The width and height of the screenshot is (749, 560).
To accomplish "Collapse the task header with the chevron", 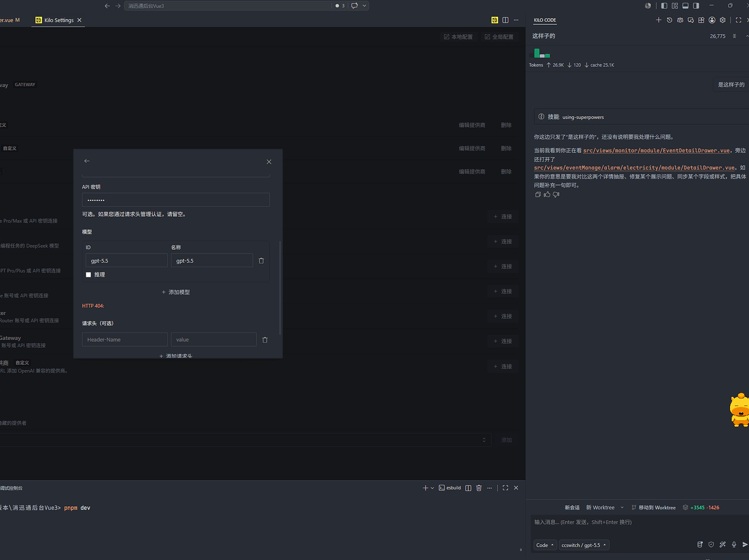I will [x=747, y=36].
